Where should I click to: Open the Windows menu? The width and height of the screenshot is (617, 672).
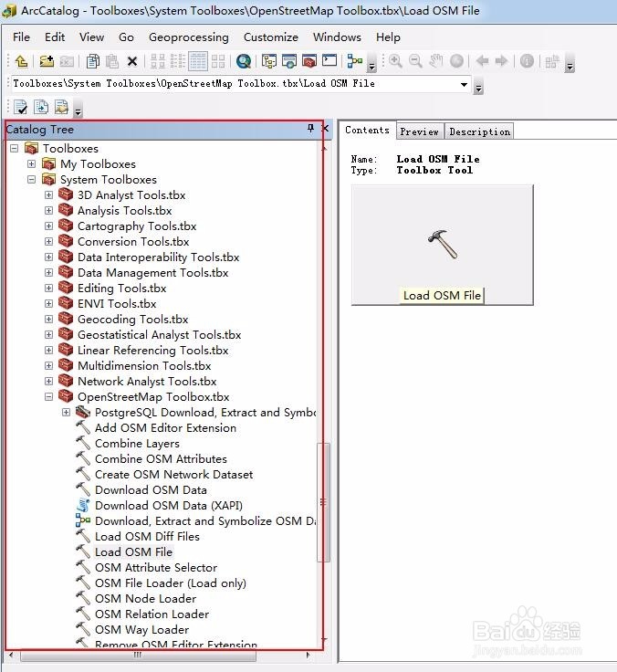click(337, 37)
